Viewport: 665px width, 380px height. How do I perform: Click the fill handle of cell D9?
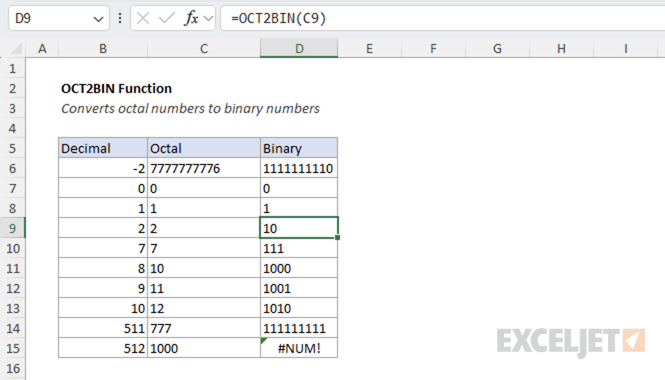(x=338, y=238)
